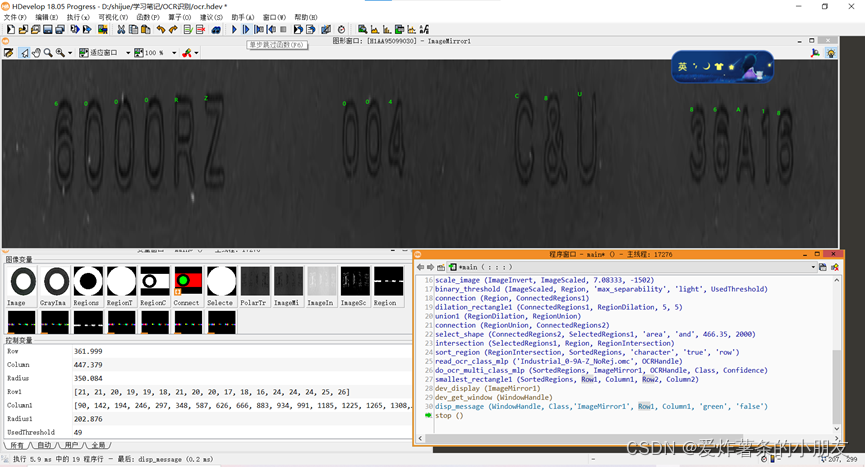This screenshot has height=467, width=865.
Task: Open the 可视化(V) menu
Action: point(113,17)
